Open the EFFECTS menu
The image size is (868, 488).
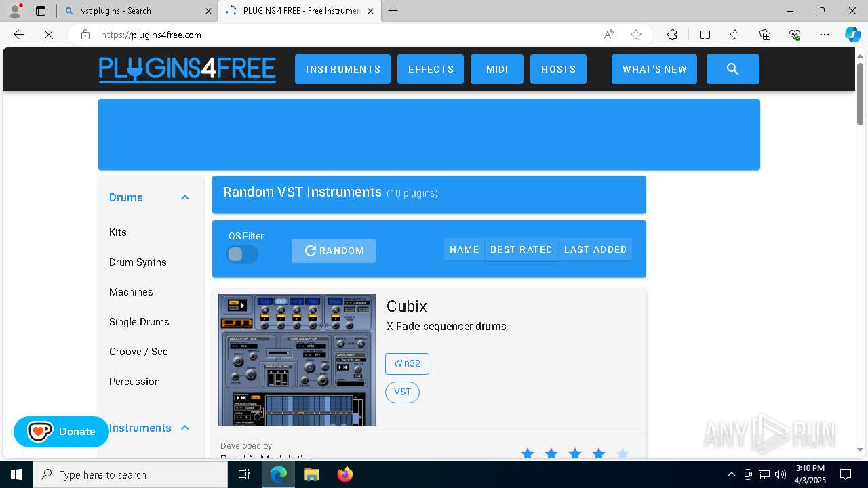pos(431,69)
